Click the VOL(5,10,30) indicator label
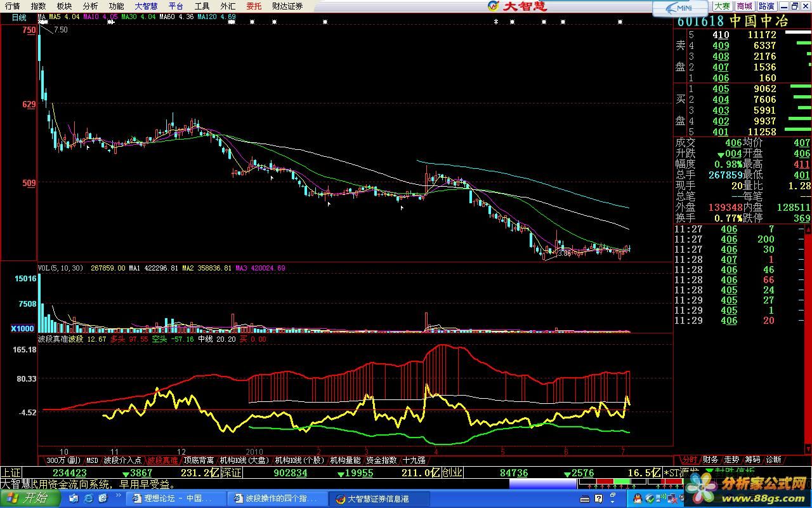This screenshot has height=508, width=812. [60, 268]
